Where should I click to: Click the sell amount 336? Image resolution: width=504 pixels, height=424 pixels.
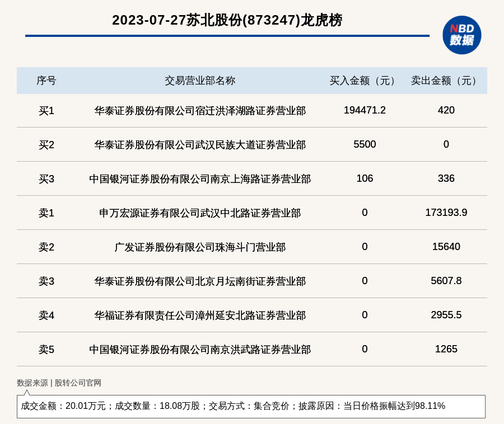(446, 178)
